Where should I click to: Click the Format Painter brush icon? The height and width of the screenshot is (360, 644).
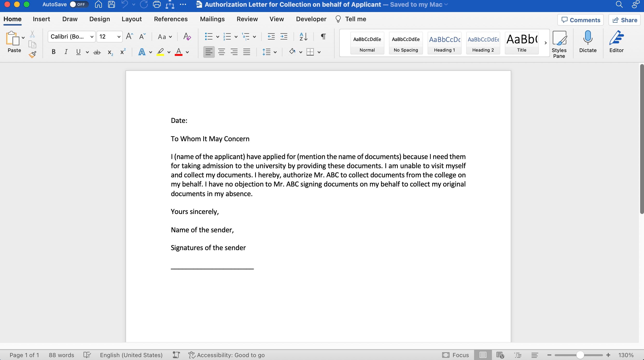(32, 54)
